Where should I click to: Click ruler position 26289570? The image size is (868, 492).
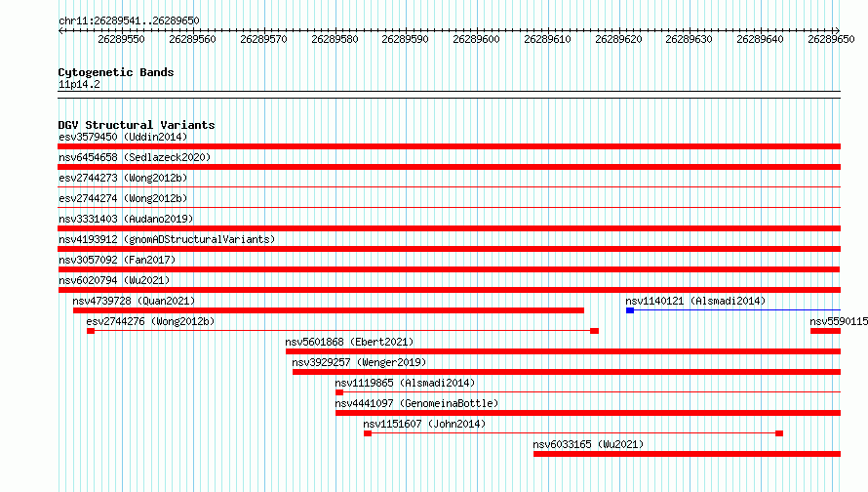click(263, 39)
